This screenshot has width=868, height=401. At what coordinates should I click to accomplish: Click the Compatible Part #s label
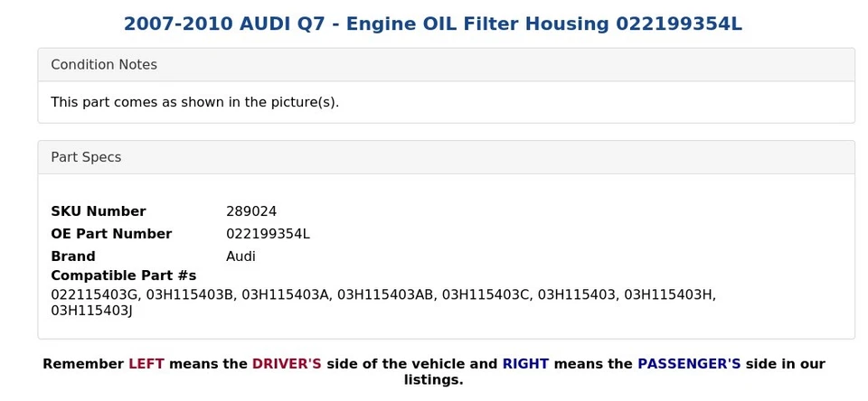(x=123, y=275)
